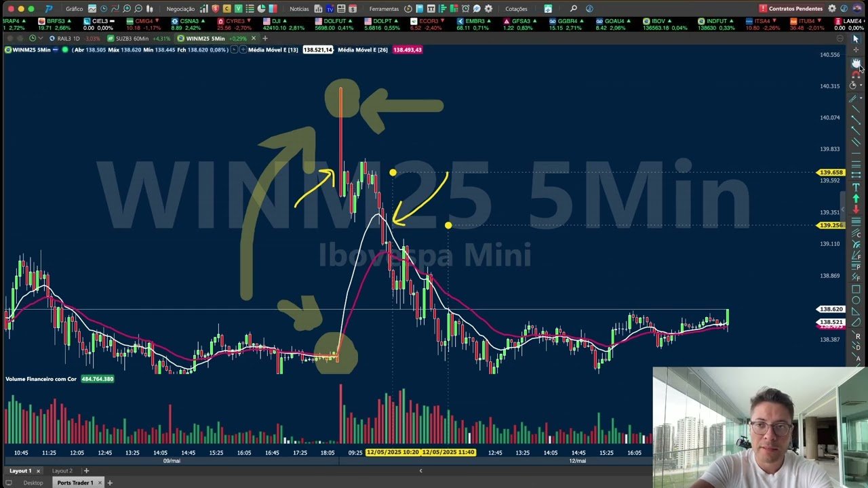Open the red shield icon in Negociação
868x488 pixels.
[x=215, y=9]
